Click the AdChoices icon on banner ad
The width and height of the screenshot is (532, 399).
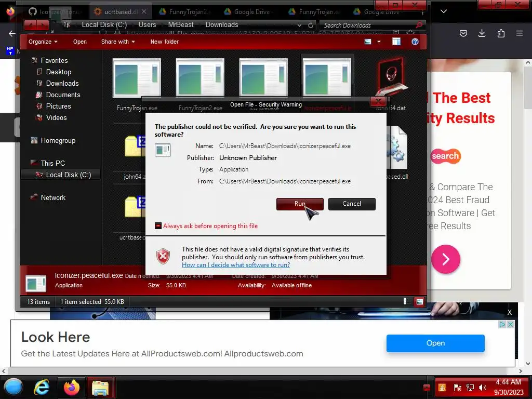click(502, 324)
